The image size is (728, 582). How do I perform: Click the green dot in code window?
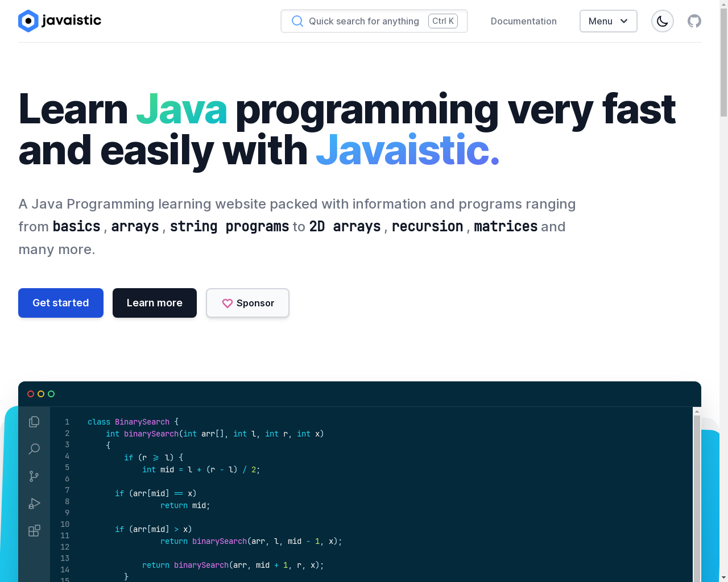click(x=51, y=394)
